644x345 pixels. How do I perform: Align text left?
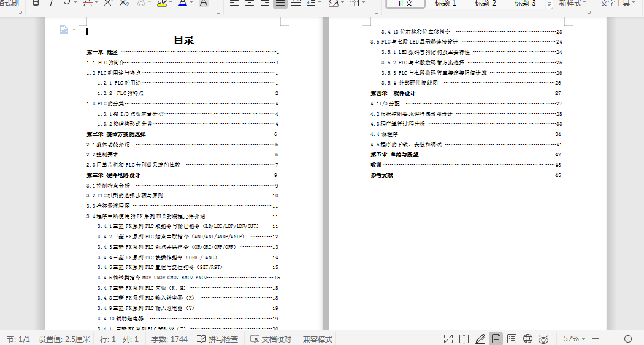(x=234, y=3)
